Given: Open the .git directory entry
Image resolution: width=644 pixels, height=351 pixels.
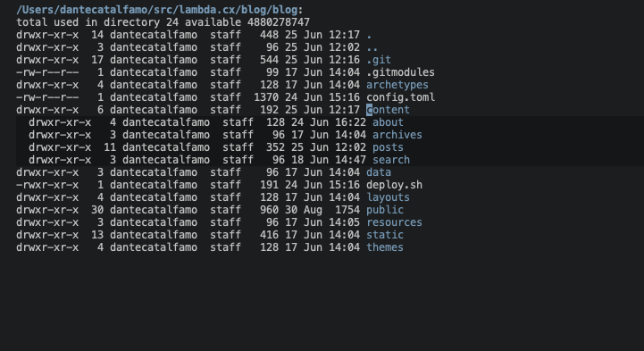Looking at the screenshot, I should pyautogui.click(x=378, y=60).
